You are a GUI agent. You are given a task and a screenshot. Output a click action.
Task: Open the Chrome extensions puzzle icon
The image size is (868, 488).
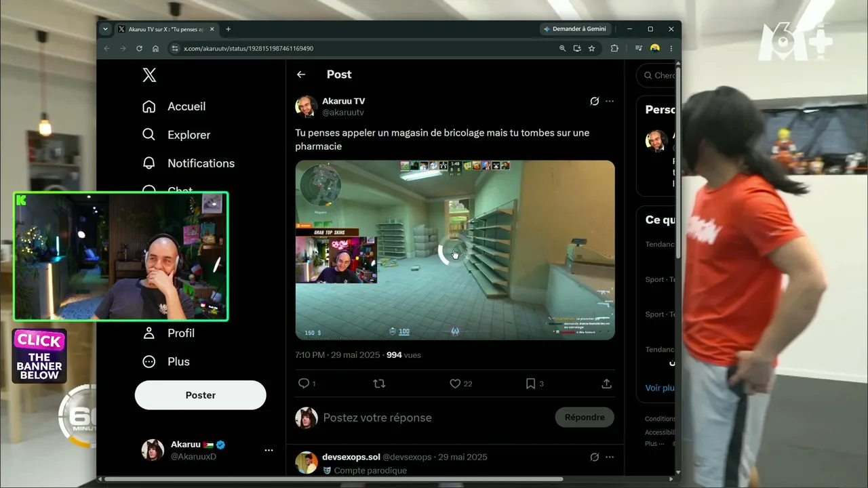(614, 49)
